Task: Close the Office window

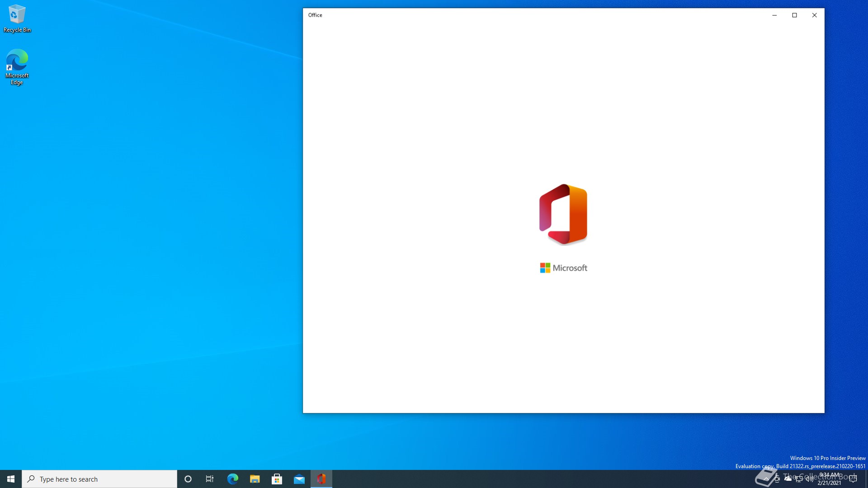Action: tap(814, 15)
